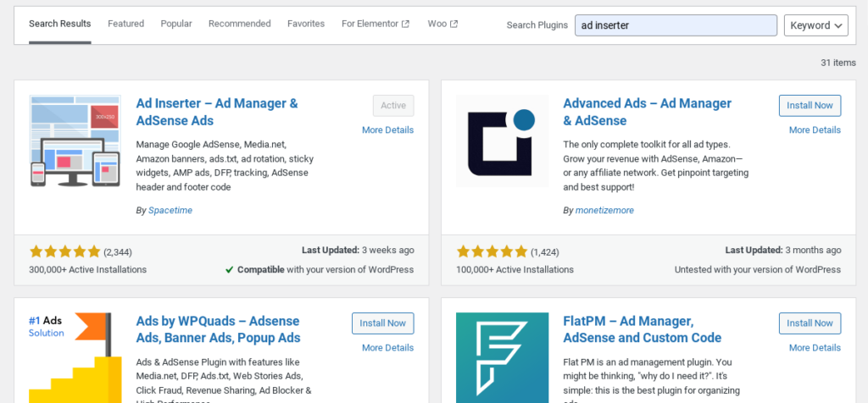Click the Advanced Ads star rating
Viewport: 868px width, 403px height.
492,252
